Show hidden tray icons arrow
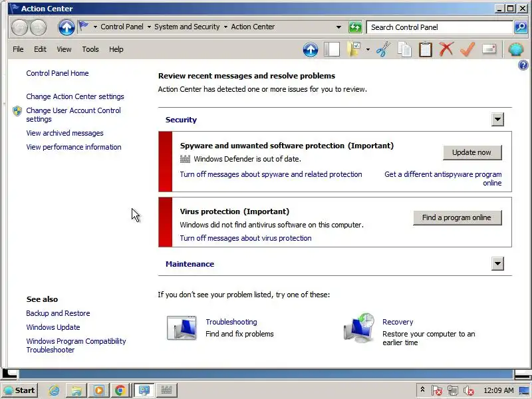This screenshot has width=532, height=399. click(422, 390)
